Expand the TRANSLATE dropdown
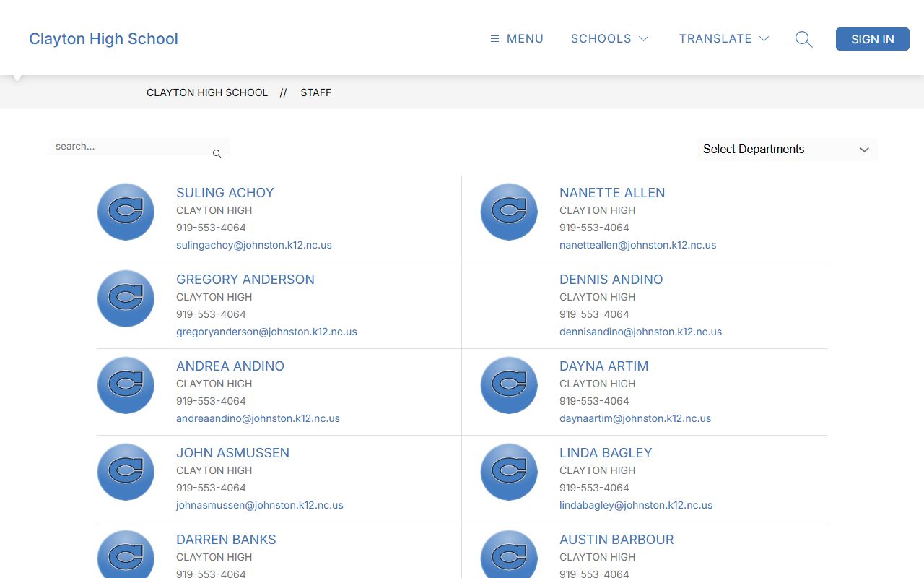The image size is (924, 578). [x=724, y=39]
